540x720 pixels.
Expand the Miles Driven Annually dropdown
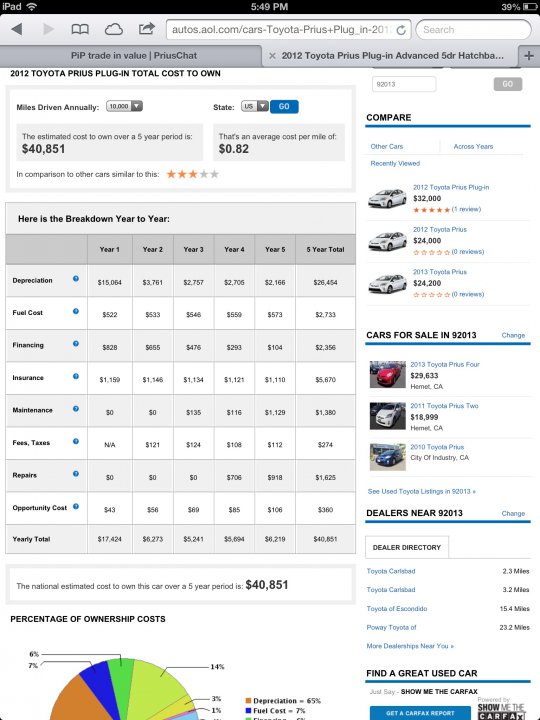tap(124, 106)
